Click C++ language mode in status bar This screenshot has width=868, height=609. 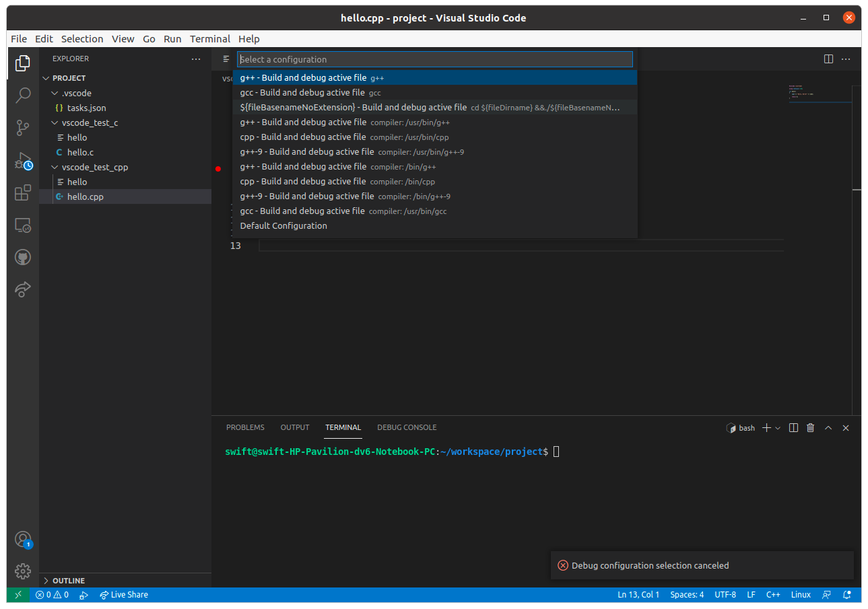tap(773, 595)
